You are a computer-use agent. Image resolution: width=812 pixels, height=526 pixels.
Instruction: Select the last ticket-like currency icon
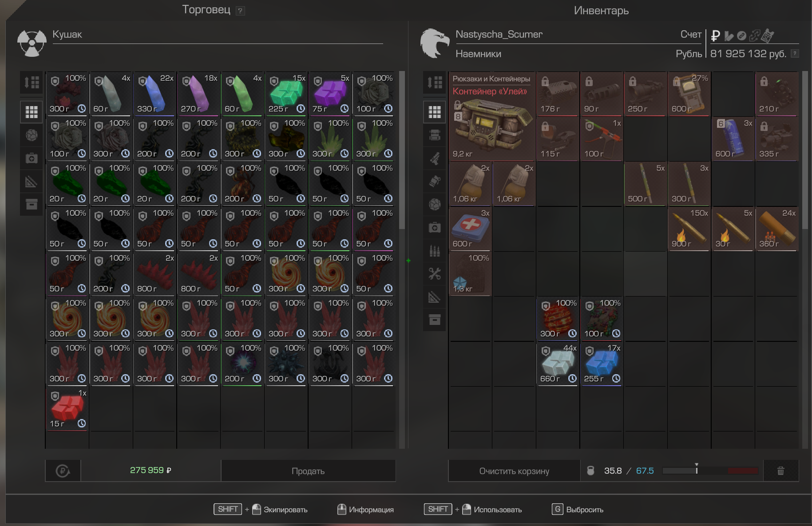click(x=768, y=36)
